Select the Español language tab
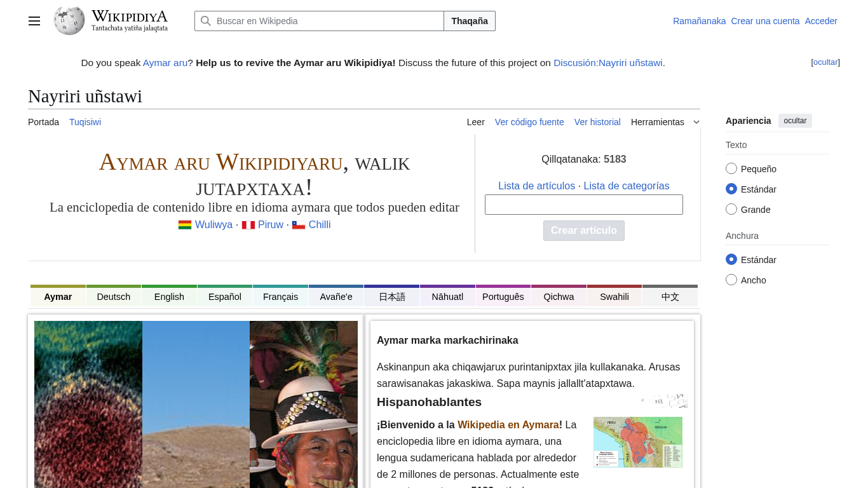The image size is (868, 488). click(225, 297)
